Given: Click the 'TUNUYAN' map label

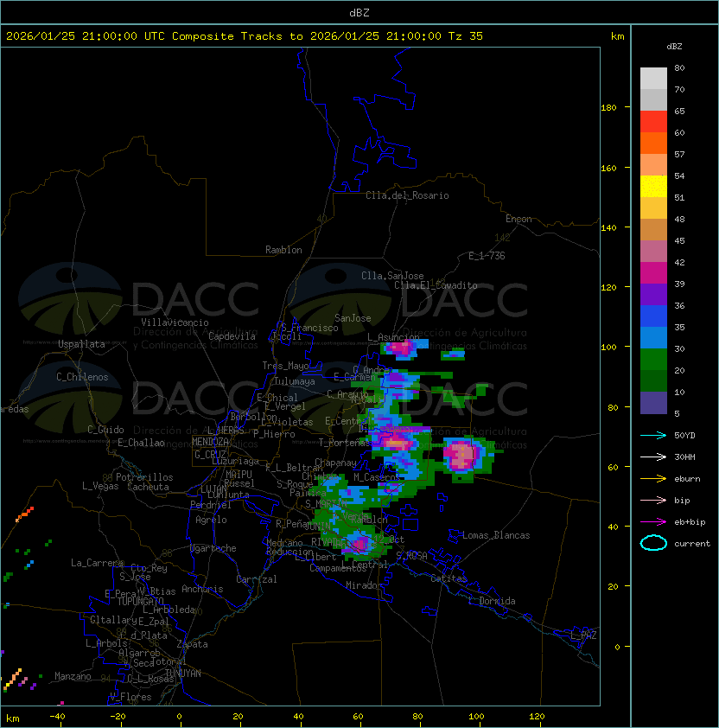Looking at the screenshot, I should click(x=183, y=674).
